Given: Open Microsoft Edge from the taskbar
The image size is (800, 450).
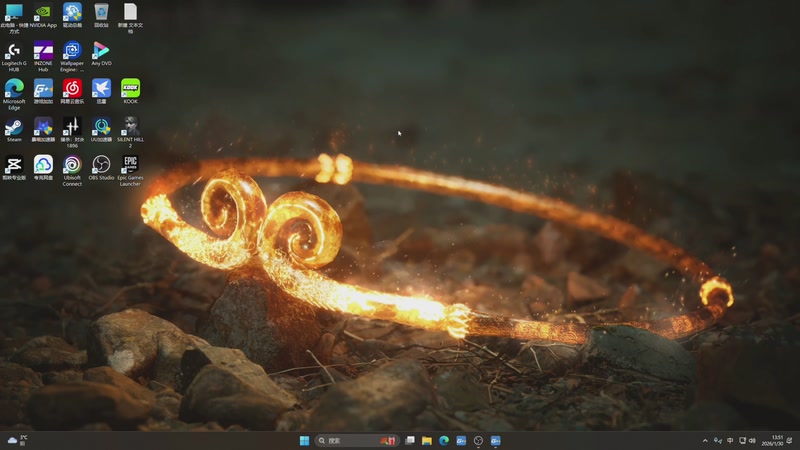Looking at the screenshot, I should tap(444, 440).
